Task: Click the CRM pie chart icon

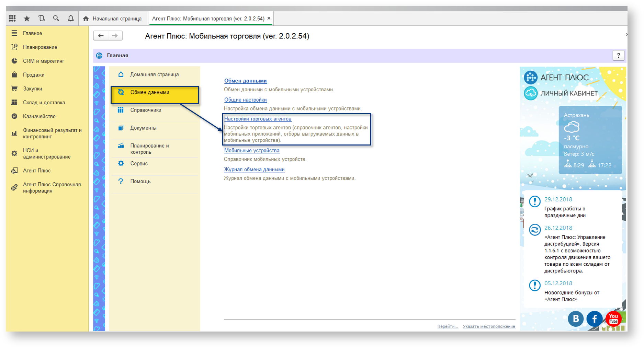Action: (x=14, y=61)
